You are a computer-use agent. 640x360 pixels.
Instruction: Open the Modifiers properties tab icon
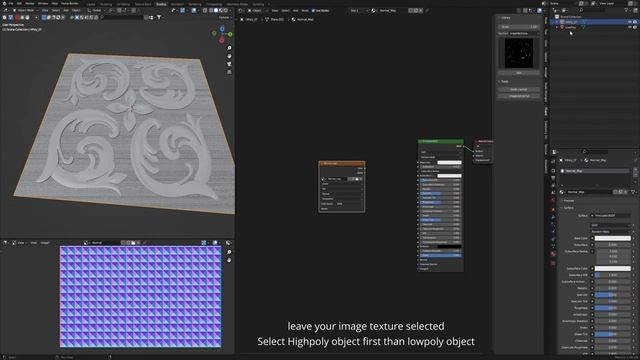point(553,217)
